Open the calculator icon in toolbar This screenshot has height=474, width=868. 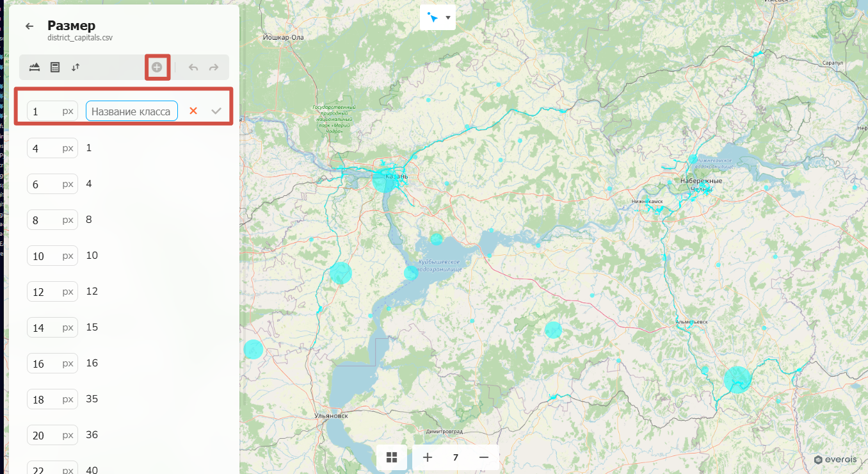pyautogui.click(x=55, y=67)
